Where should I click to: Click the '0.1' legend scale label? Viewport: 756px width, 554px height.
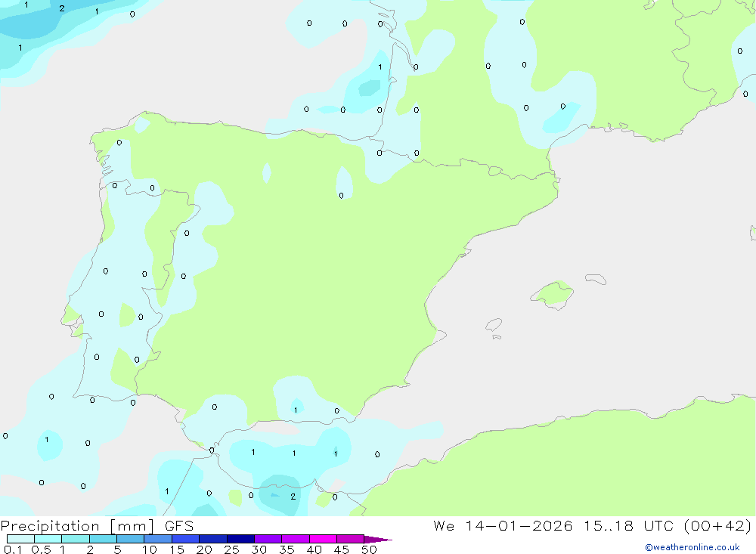(13, 549)
